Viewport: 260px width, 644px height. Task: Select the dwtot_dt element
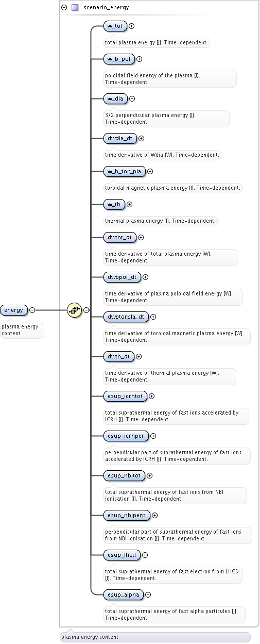[120, 237]
